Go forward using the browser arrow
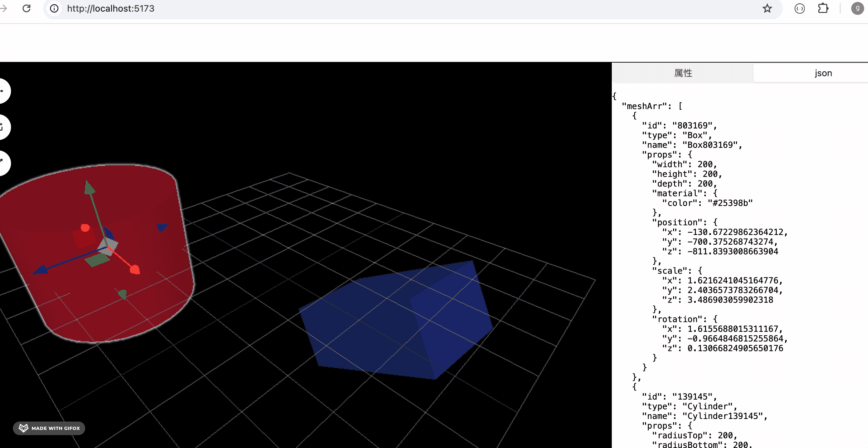Viewport: 868px width, 448px height. pos(3,8)
